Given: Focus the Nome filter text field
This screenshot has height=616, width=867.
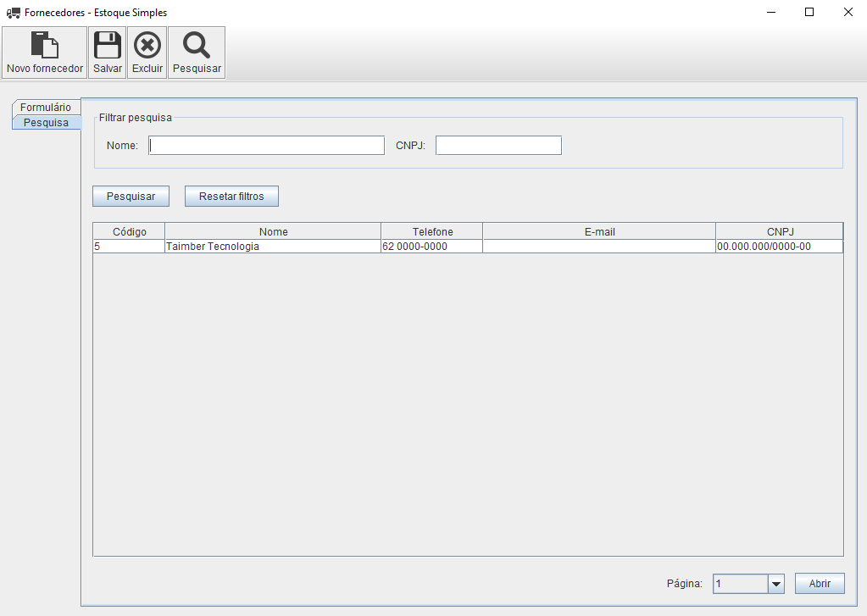Looking at the screenshot, I should [x=266, y=146].
